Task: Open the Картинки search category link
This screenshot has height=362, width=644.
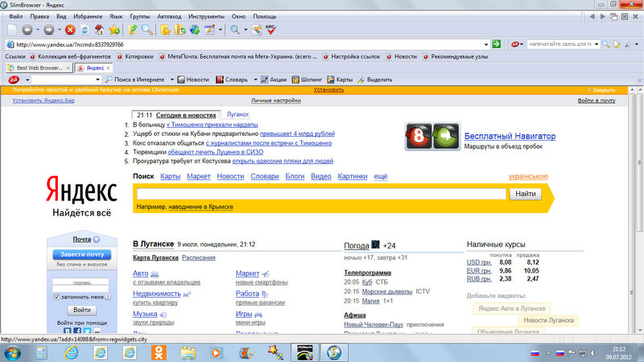Action: pyautogui.click(x=353, y=176)
